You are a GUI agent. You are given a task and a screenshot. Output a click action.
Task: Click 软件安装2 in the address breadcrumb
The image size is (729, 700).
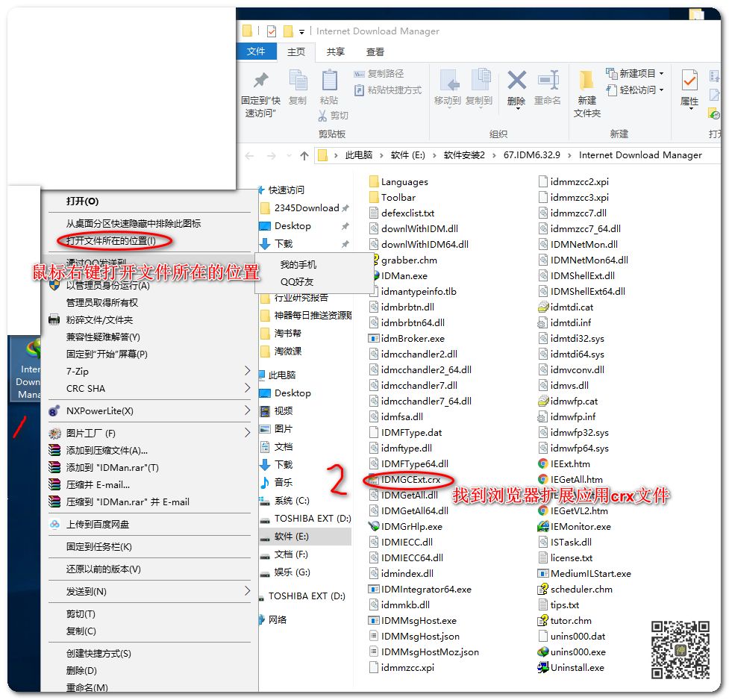click(464, 155)
